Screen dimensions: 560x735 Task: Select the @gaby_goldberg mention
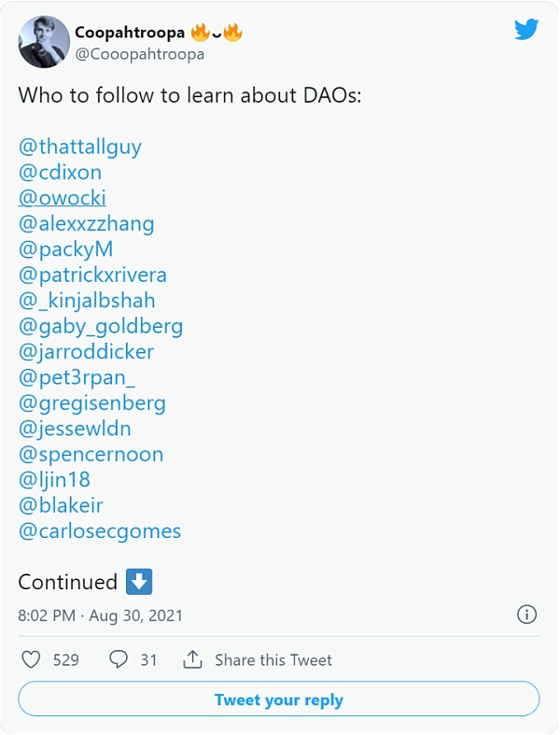click(101, 326)
